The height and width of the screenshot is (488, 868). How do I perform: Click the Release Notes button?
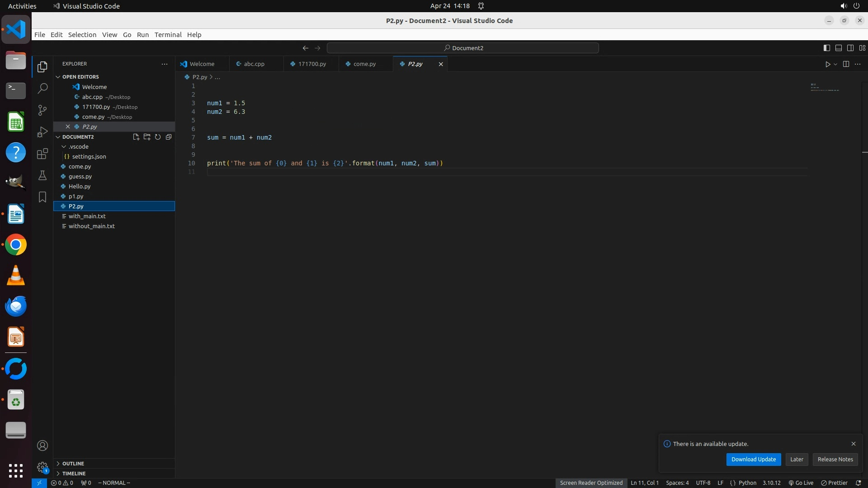point(835,460)
